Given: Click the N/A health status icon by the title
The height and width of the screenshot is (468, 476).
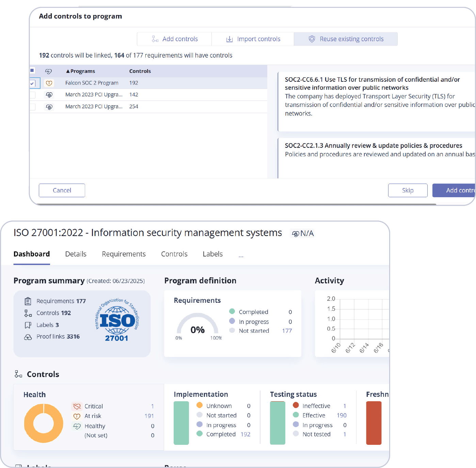Looking at the screenshot, I should pyautogui.click(x=296, y=234).
